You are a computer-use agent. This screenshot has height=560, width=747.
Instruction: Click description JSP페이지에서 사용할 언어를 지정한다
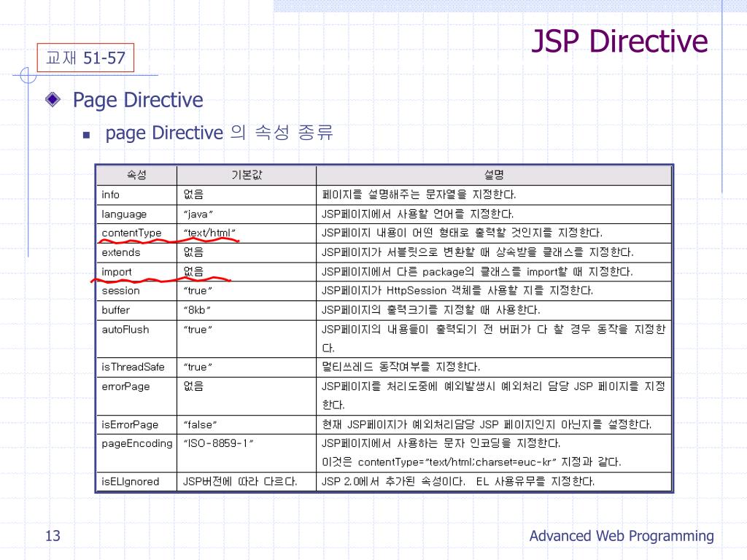[417, 214]
